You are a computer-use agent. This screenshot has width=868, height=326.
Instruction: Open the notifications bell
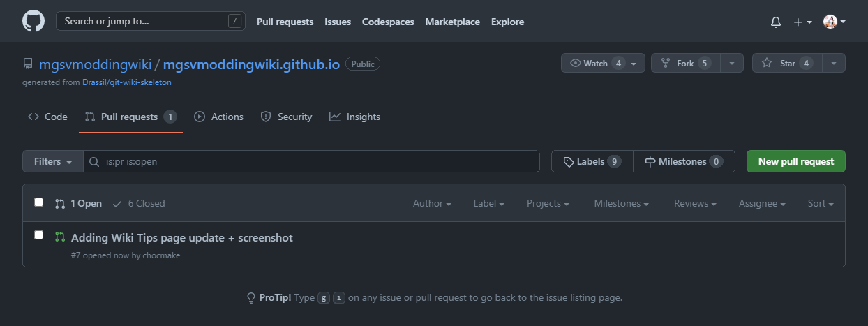point(775,22)
